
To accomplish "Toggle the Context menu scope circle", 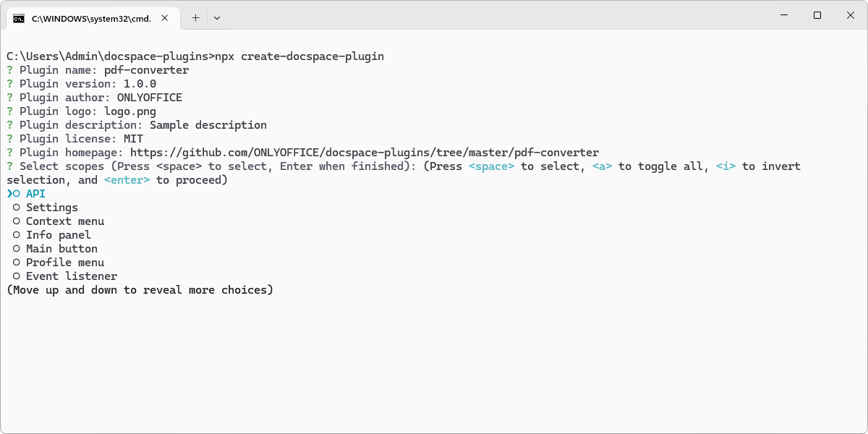I will point(17,221).
